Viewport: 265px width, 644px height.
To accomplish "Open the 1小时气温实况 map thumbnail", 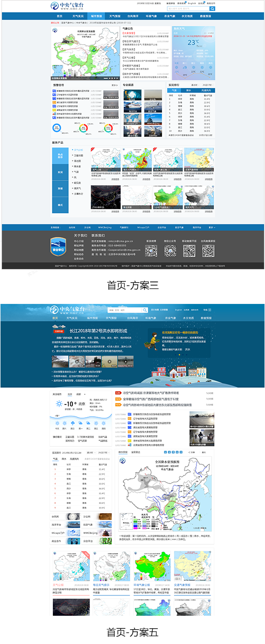I will 168,198.
